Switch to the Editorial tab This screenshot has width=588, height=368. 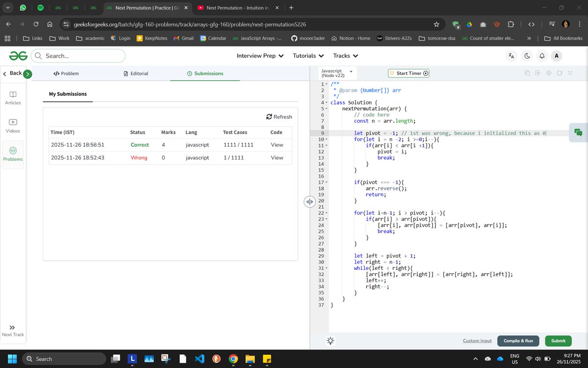tap(136, 74)
